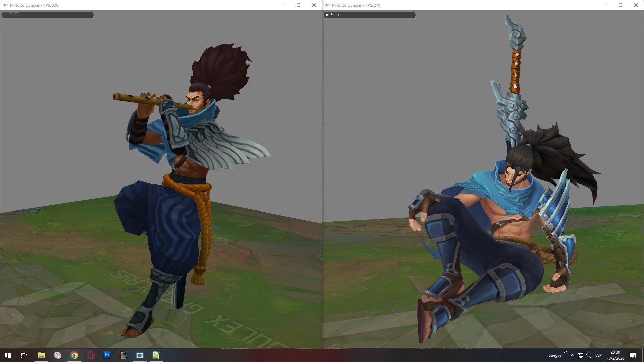Open the compass clock taskbar app
644x362 pixels.
click(x=58, y=355)
